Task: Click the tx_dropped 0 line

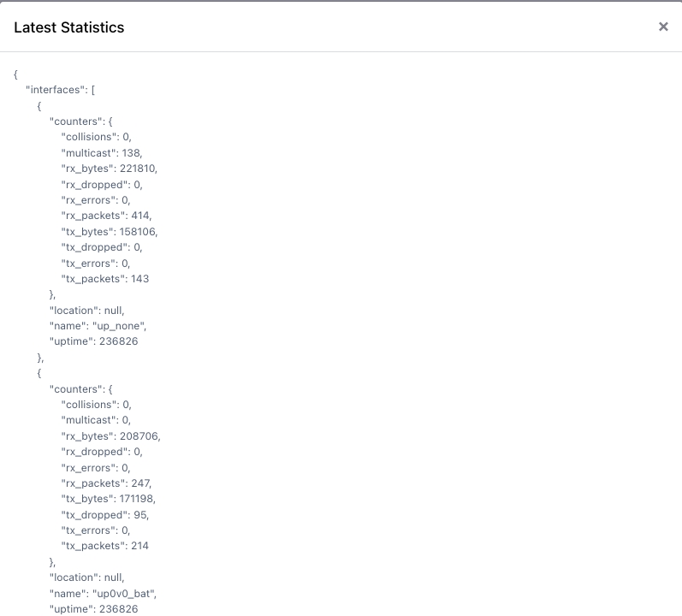Action: (102, 246)
